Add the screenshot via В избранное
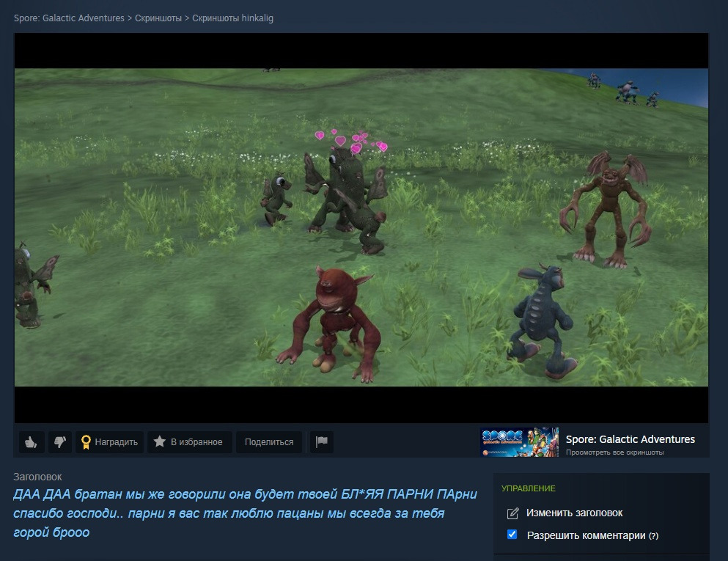 point(189,441)
